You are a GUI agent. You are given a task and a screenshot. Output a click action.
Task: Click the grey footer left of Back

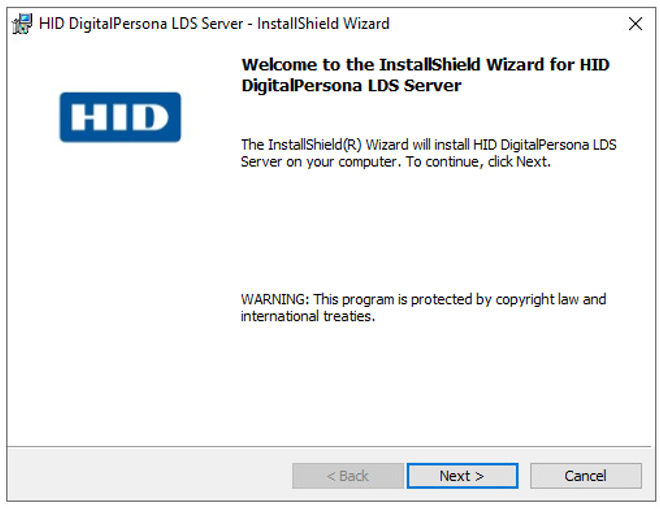(150, 476)
